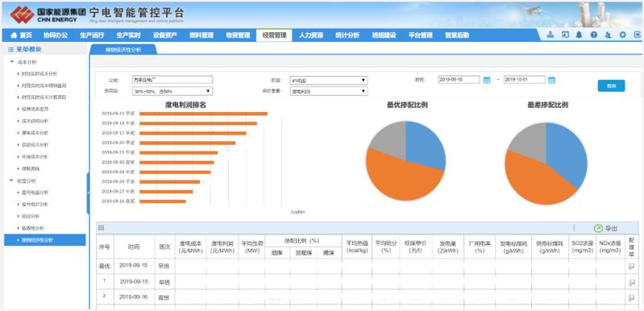
Task: Collapse the 成本分析 tree group
Action: 12,62
